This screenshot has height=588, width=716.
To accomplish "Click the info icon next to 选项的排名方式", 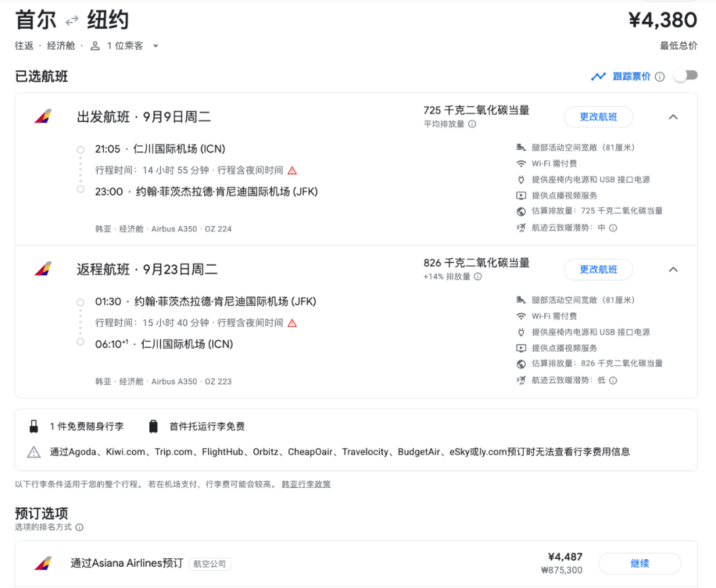I will click(80, 528).
